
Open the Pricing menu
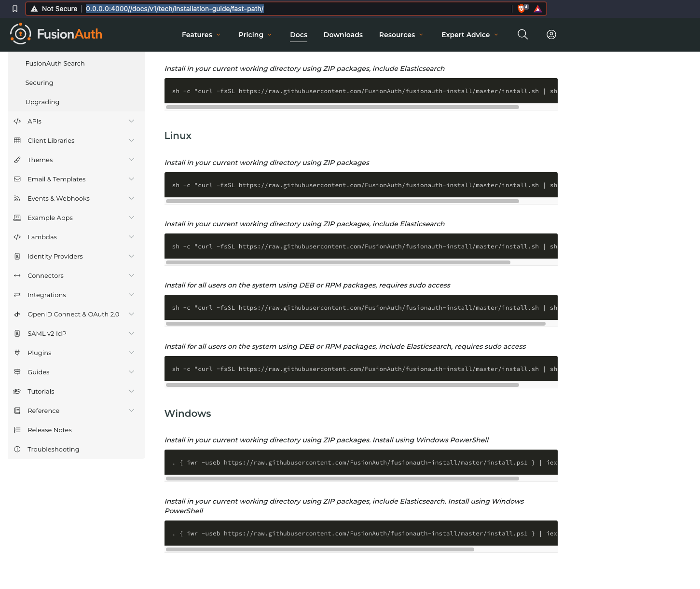pyautogui.click(x=255, y=35)
